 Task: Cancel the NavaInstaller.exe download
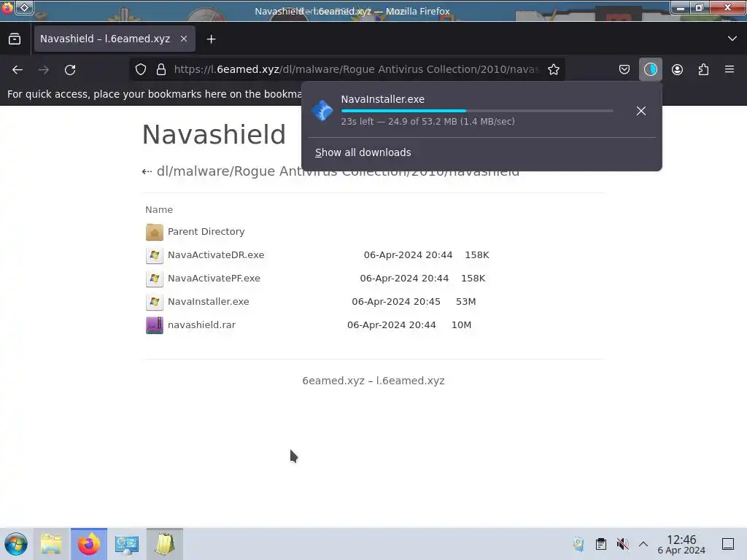click(640, 111)
